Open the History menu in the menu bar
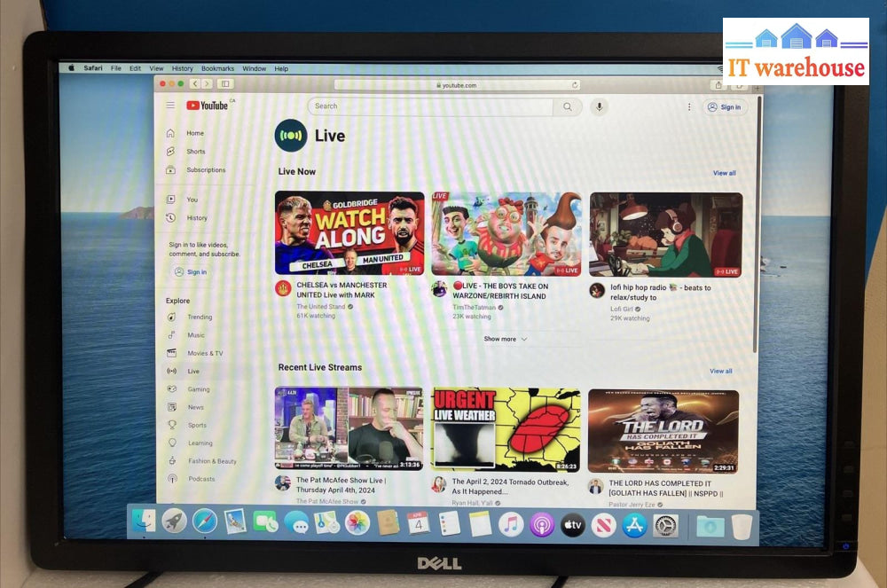The image size is (887, 588). (182, 68)
